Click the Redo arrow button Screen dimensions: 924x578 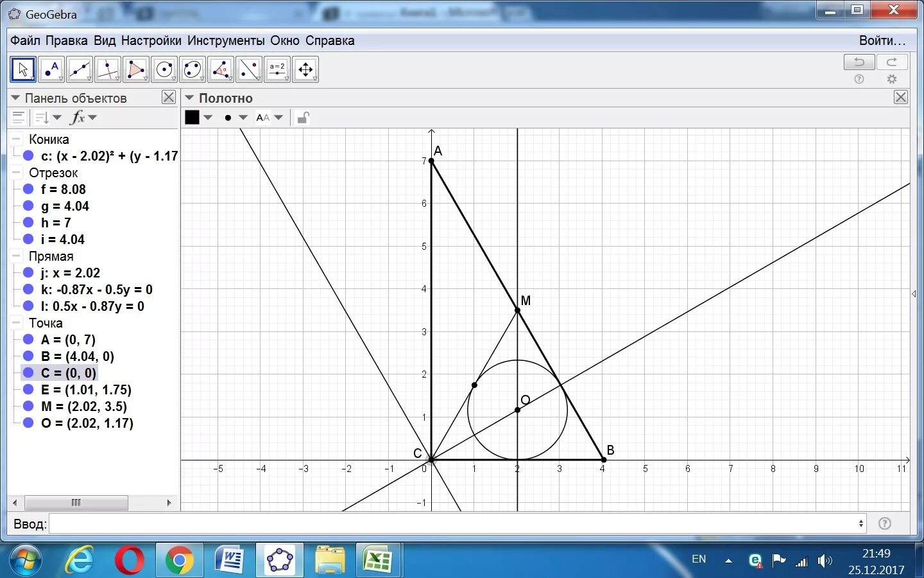[x=892, y=62]
